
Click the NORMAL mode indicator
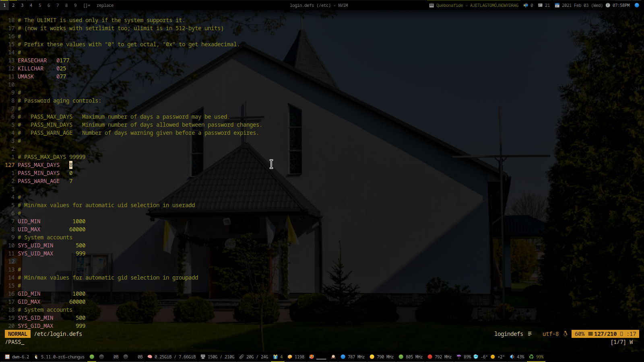(18, 334)
